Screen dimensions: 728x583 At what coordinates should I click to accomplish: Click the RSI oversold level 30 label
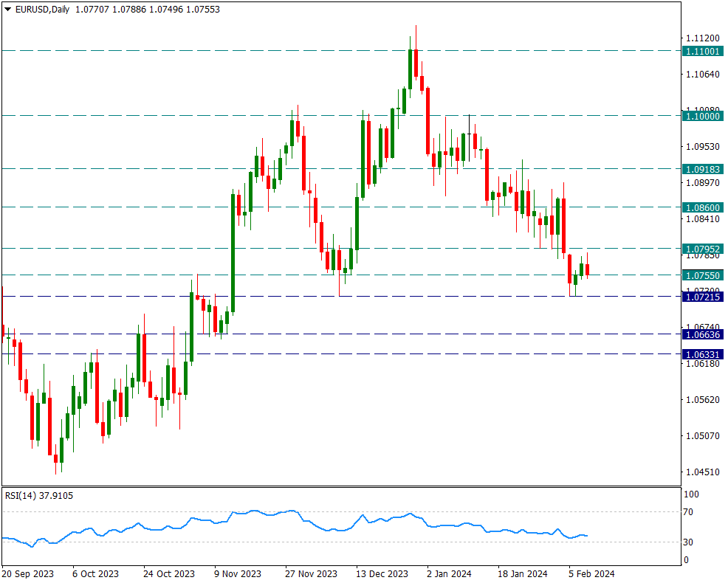point(688,542)
